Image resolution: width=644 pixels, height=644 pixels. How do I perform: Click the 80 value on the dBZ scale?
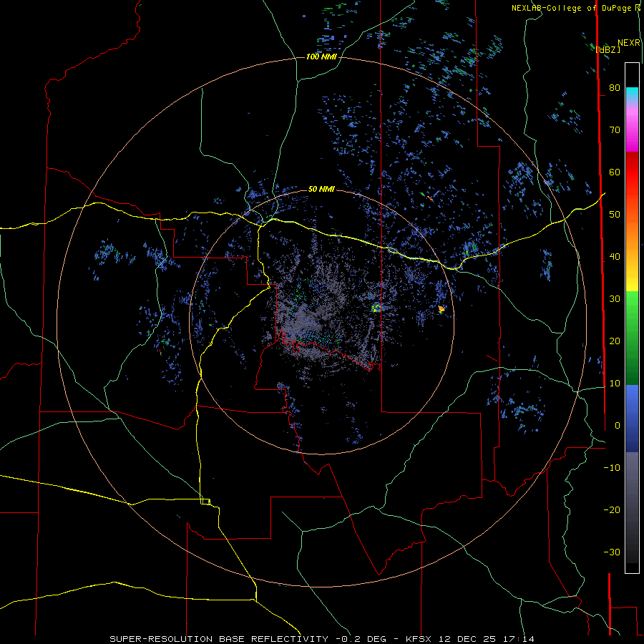[x=615, y=87]
